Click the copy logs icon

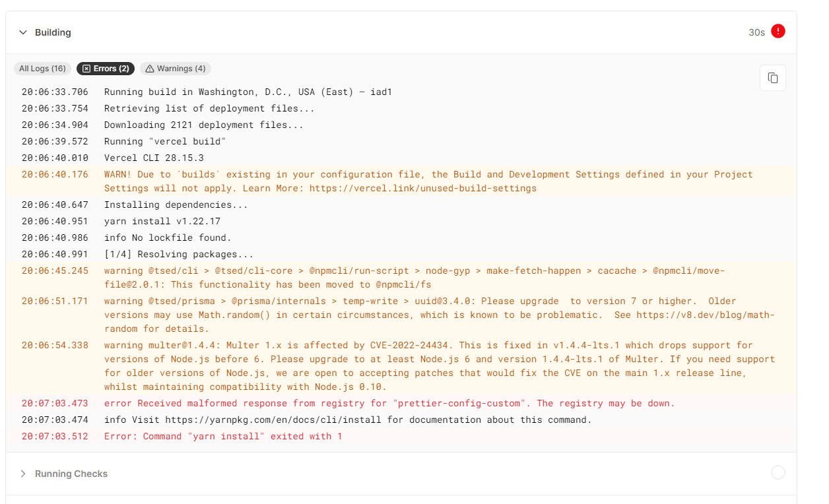pyautogui.click(x=772, y=77)
